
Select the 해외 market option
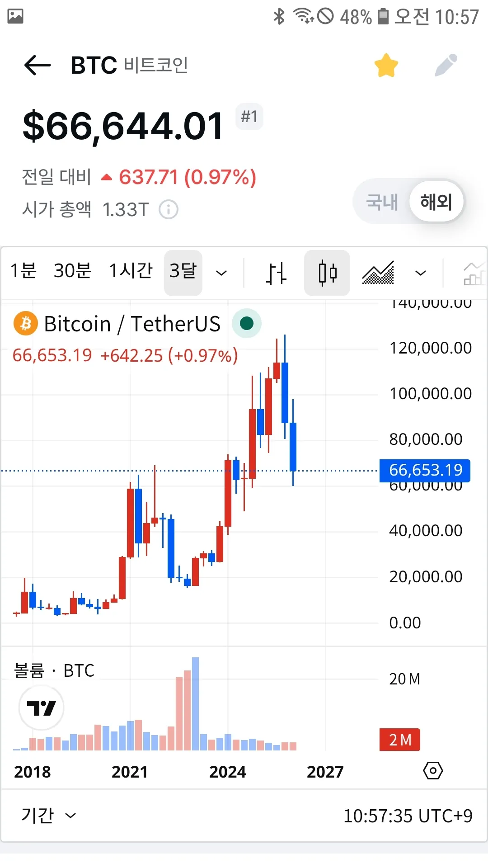click(436, 202)
